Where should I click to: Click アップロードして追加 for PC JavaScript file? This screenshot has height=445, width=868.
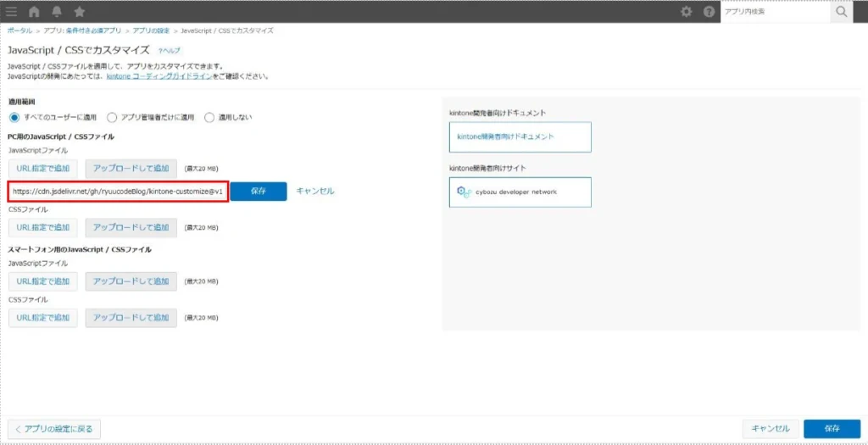point(131,169)
